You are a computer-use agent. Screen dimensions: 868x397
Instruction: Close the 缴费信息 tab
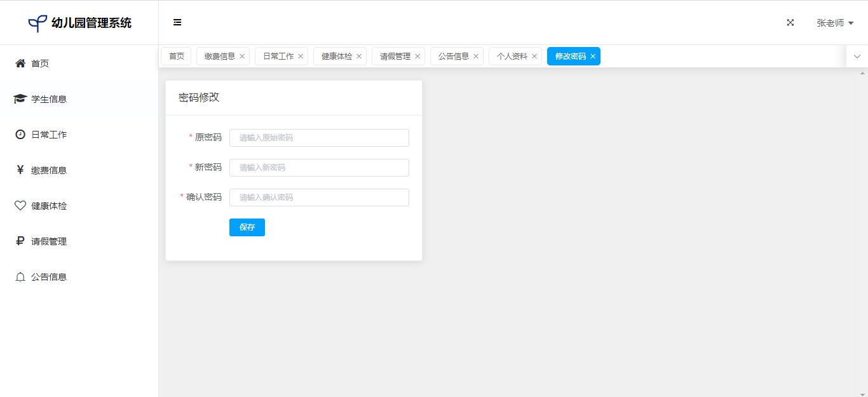pos(242,57)
